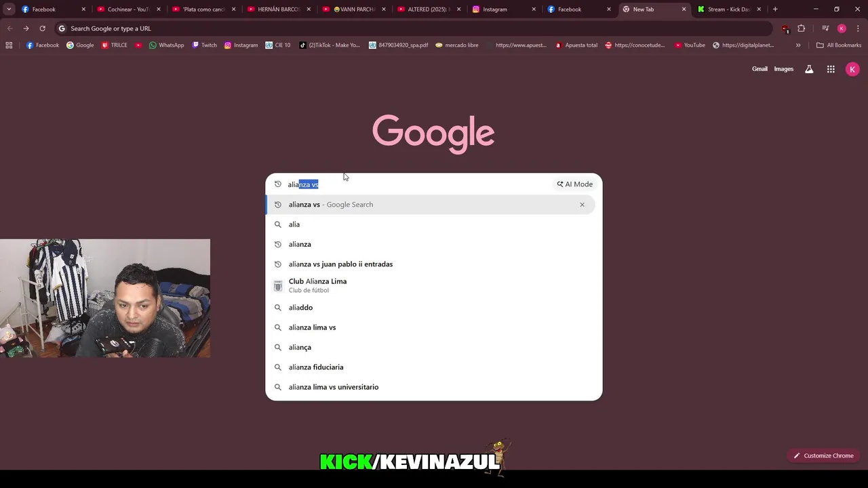Open the Apuesta total bookmark
The width and height of the screenshot is (868, 488).
pos(576,45)
